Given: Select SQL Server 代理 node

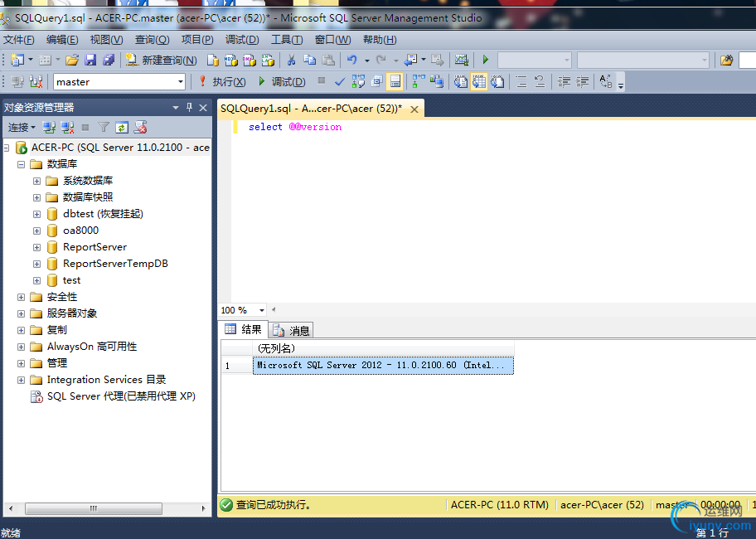Looking at the screenshot, I should [x=121, y=396].
